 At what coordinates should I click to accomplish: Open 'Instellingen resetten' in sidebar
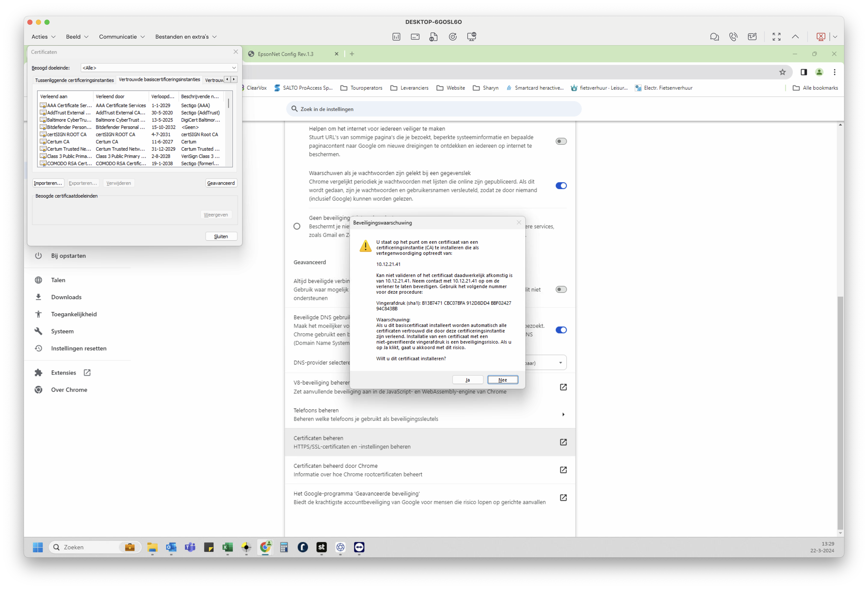point(78,348)
